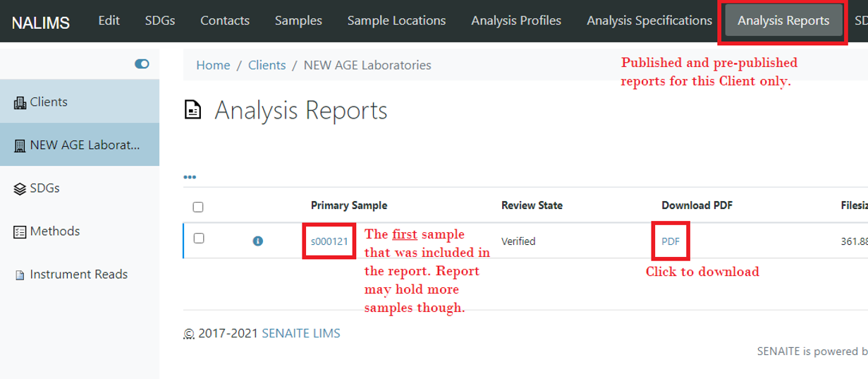868x379 pixels.
Task: Click the NEW AGE Laborat... building icon
Action: (20, 146)
